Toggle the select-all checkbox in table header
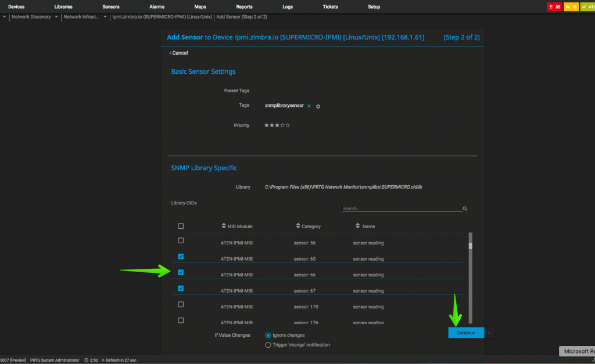The image size is (595, 364). click(x=181, y=226)
